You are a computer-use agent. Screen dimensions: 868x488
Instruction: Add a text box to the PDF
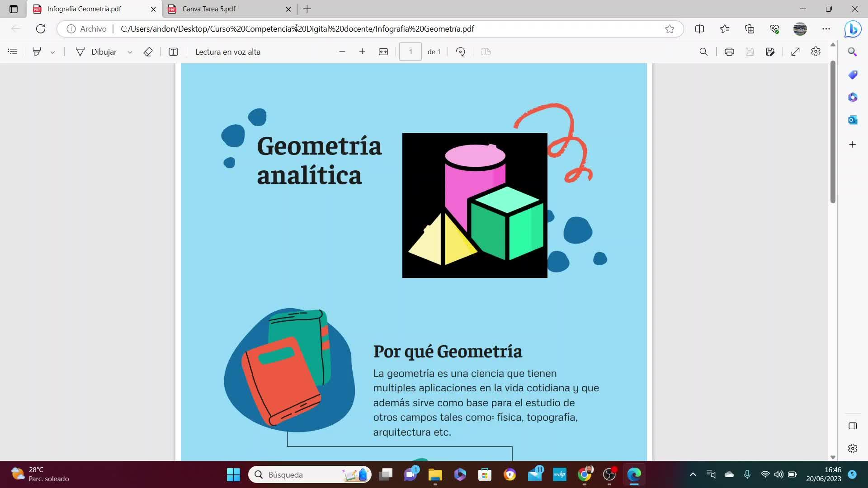pyautogui.click(x=173, y=52)
